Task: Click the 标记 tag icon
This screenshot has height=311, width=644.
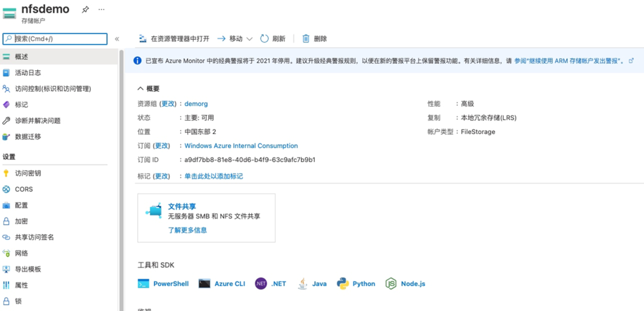Action: [x=6, y=105]
